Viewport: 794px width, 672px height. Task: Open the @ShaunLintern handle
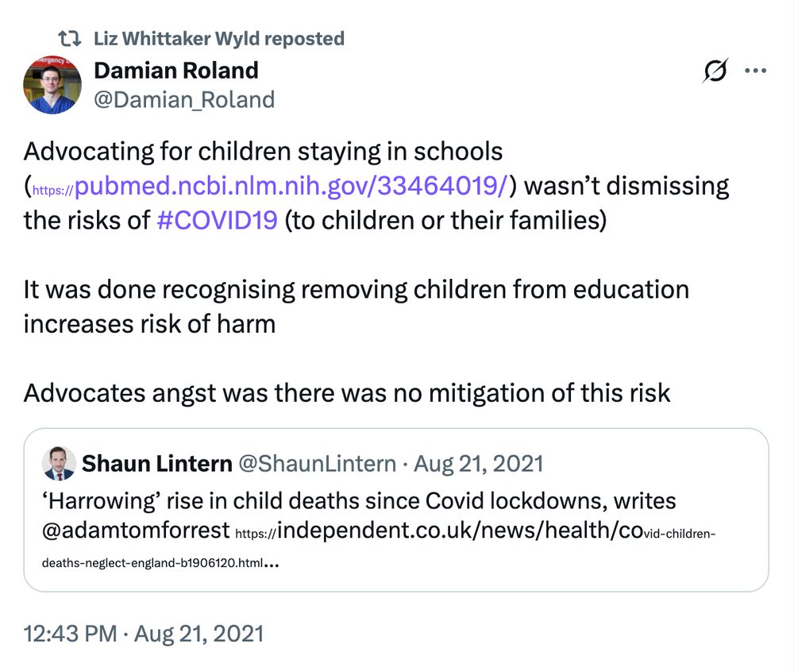tap(317, 463)
